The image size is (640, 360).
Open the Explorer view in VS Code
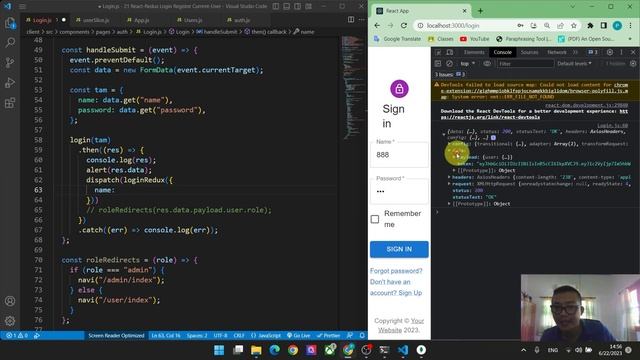click(10, 22)
